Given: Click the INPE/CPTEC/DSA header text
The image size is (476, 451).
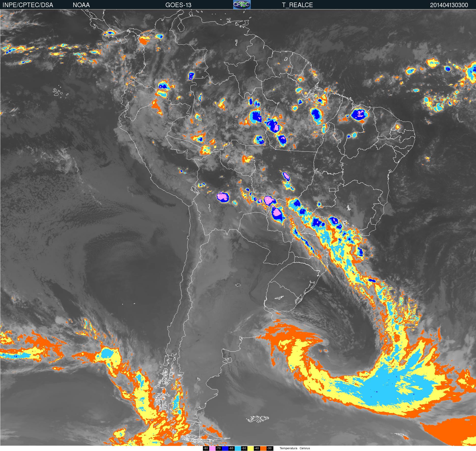Looking at the screenshot, I should (x=28, y=5).
